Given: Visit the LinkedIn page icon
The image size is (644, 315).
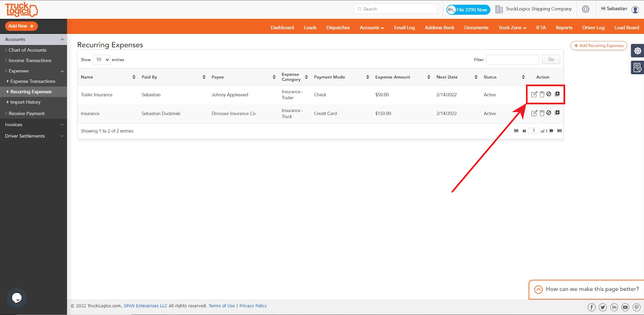Looking at the screenshot, I should coord(614,307).
